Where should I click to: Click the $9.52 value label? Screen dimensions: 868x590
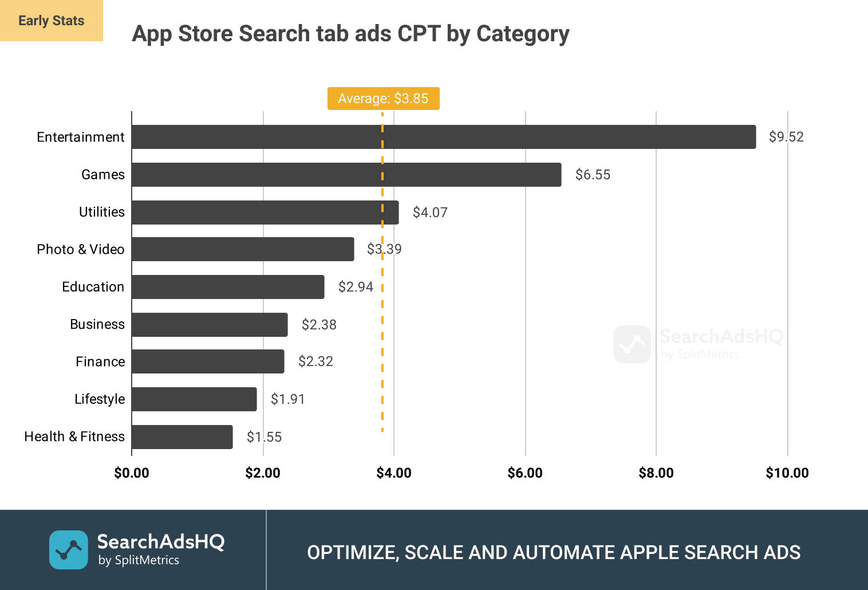(x=786, y=137)
